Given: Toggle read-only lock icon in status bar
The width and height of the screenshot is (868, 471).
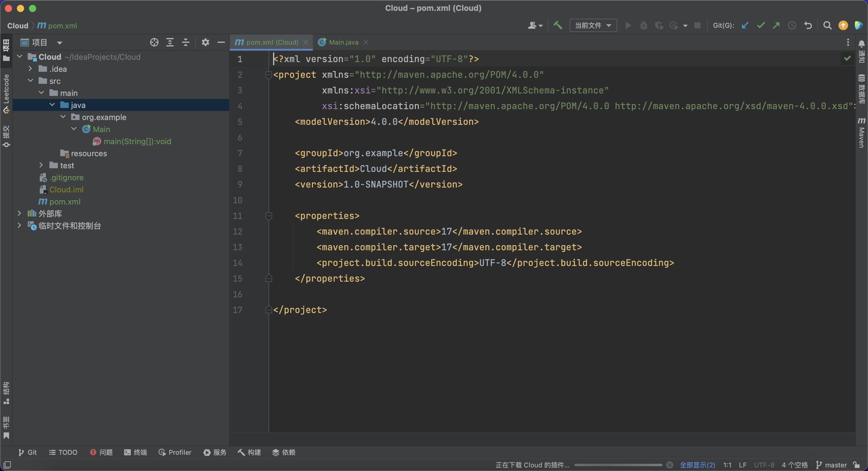Looking at the screenshot, I should point(856,465).
